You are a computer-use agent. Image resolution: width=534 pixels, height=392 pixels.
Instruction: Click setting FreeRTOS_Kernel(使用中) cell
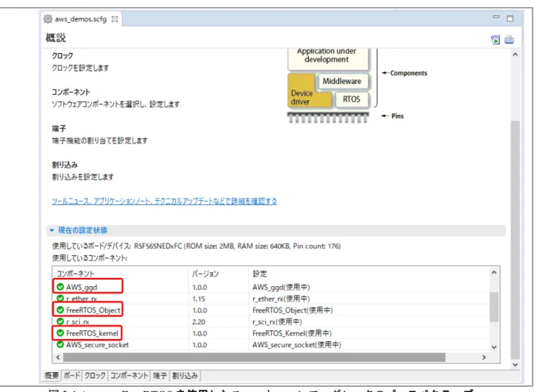(x=292, y=333)
